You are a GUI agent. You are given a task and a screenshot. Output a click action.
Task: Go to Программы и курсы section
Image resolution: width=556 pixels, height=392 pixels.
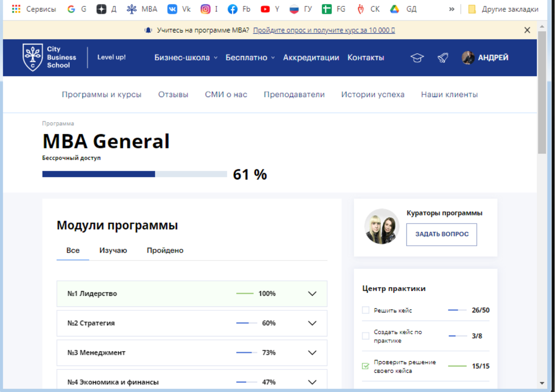click(x=102, y=94)
